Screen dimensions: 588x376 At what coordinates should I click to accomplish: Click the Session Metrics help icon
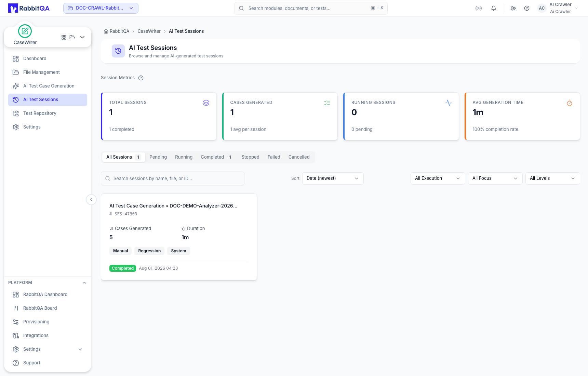tap(141, 78)
